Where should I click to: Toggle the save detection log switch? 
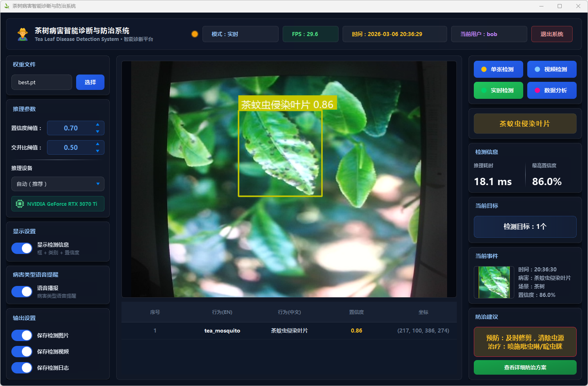(22, 368)
